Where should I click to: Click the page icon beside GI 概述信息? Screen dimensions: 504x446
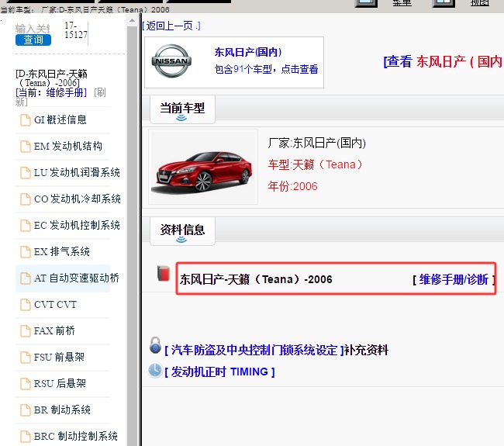(26, 120)
